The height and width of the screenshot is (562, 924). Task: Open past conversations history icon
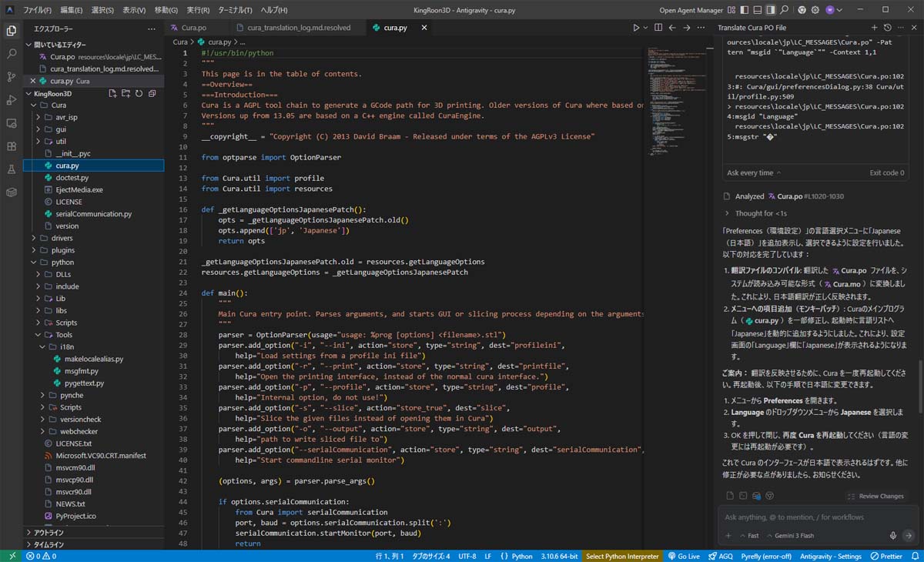click(887, 28)
